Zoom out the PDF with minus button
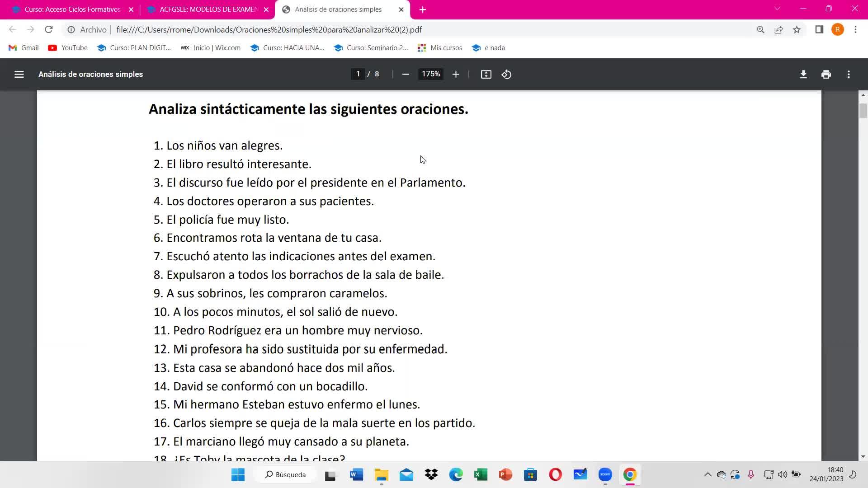 [x=406, y=74]
